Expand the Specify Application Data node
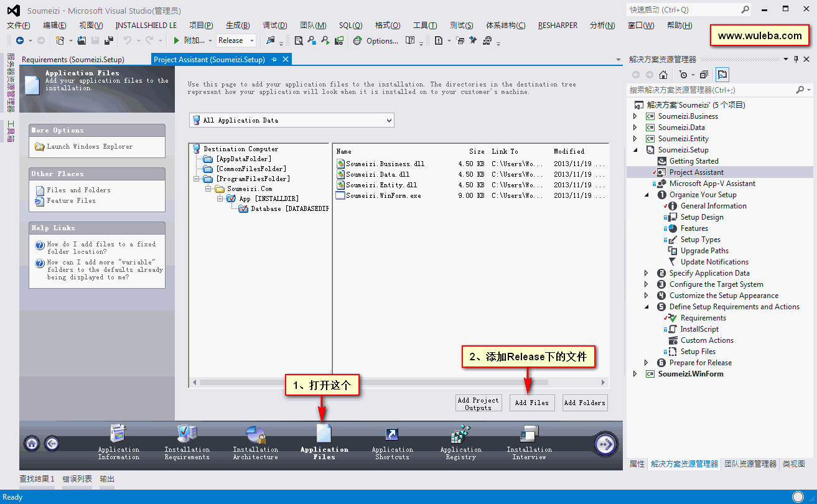Viewport: 817px width, 504px height. [x=646, y=273]
